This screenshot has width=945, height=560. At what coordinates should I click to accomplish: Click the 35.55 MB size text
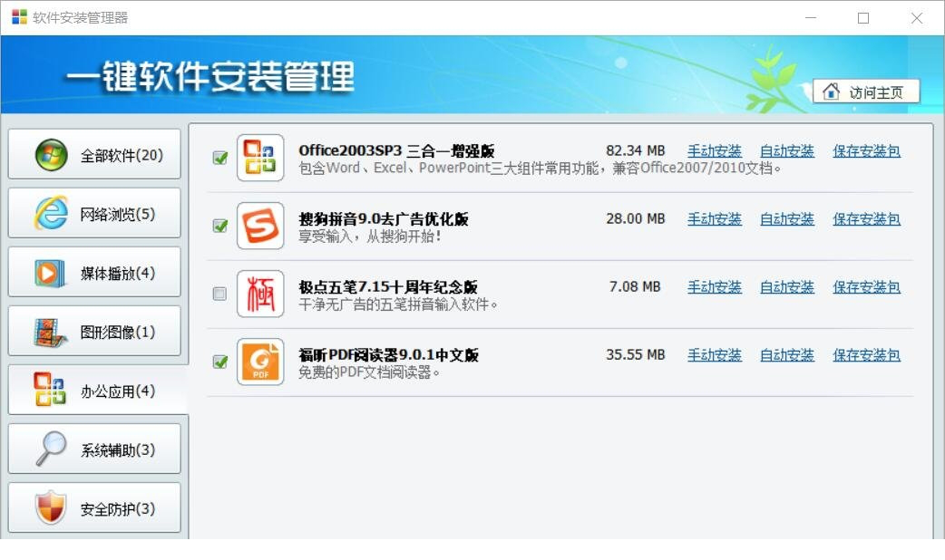point(635,354)
